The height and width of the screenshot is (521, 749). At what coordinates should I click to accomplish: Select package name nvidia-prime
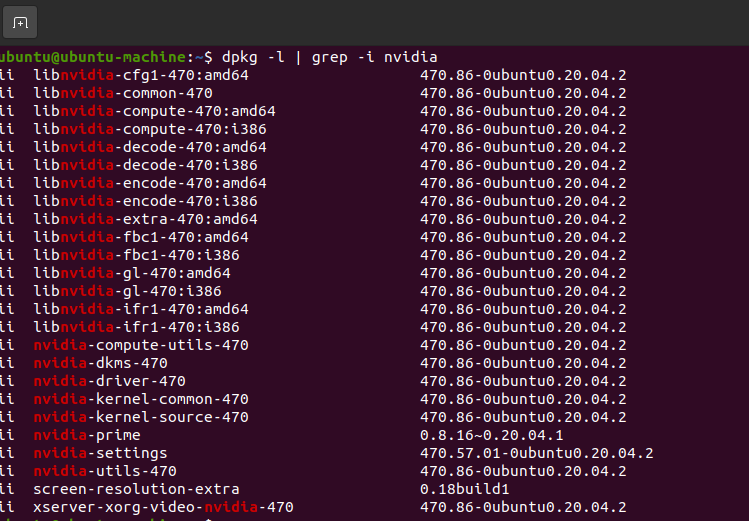pos(87,435)
